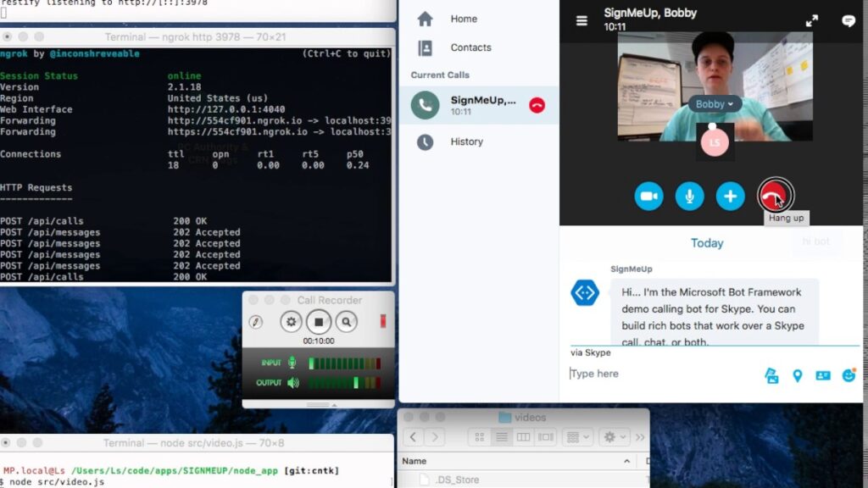The height and width of the screenshot is (488, 868).
Task: Click the INPUT level meter in Call Recorder
Action: click(x=344, y=363)
